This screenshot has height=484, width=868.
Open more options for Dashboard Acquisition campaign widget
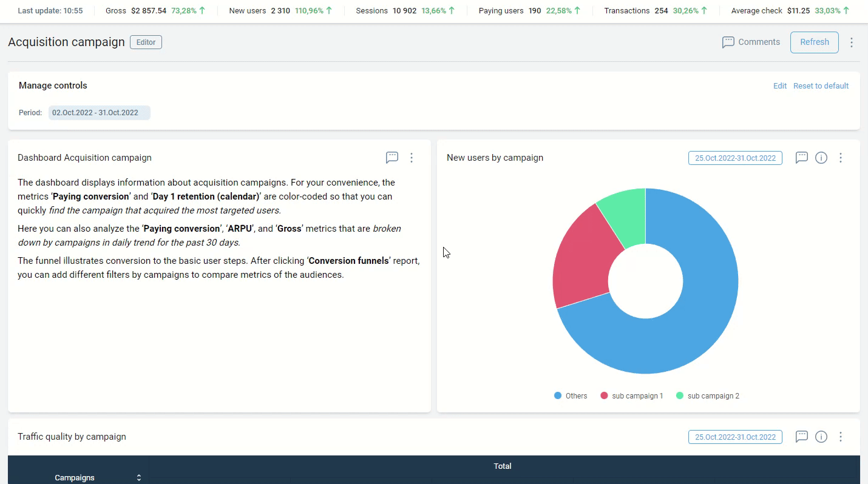tap(412, 158)
